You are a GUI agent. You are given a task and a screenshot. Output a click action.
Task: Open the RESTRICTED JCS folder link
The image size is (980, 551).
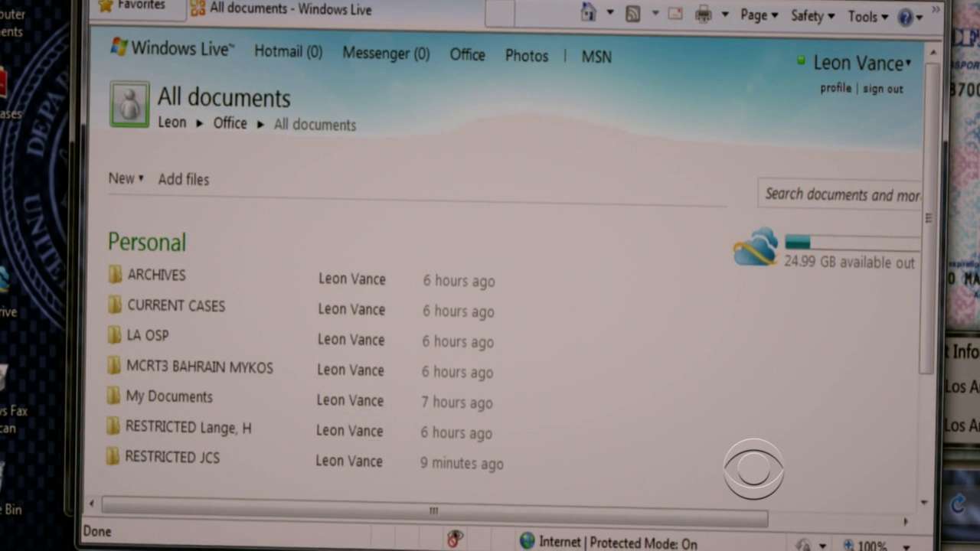tap(172, 457)
